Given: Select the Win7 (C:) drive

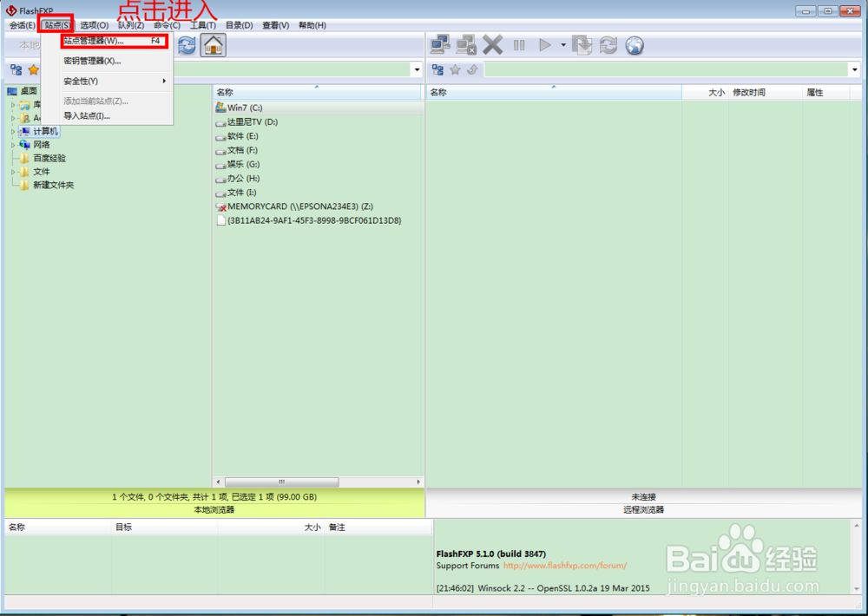Looking at the screenshot, I should click(245, 108).
